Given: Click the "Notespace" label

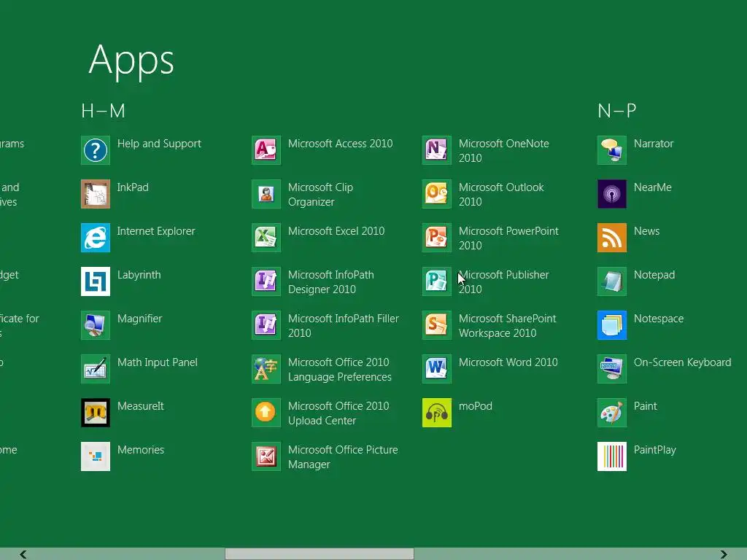Looking at the screenshot, I should pos(659,319).
